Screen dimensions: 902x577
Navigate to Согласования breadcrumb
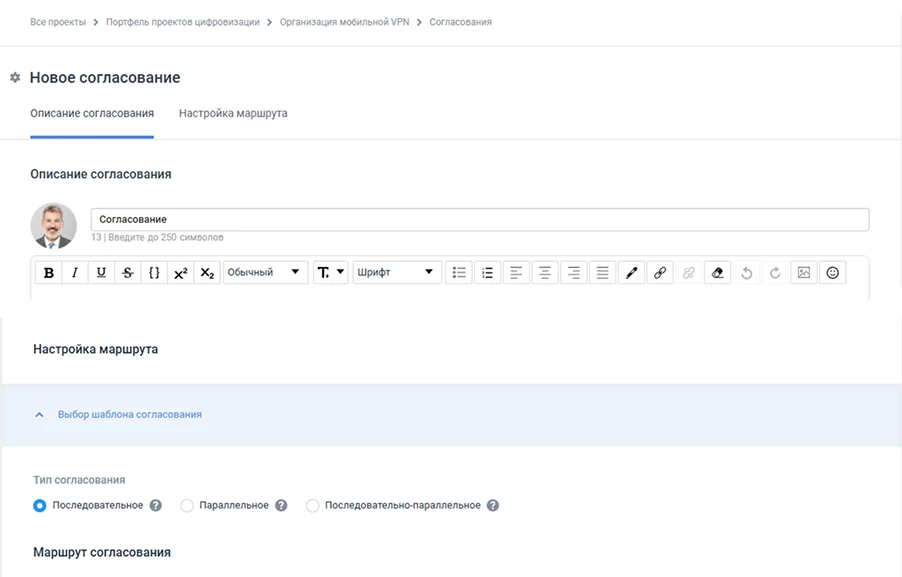point(461,22)
